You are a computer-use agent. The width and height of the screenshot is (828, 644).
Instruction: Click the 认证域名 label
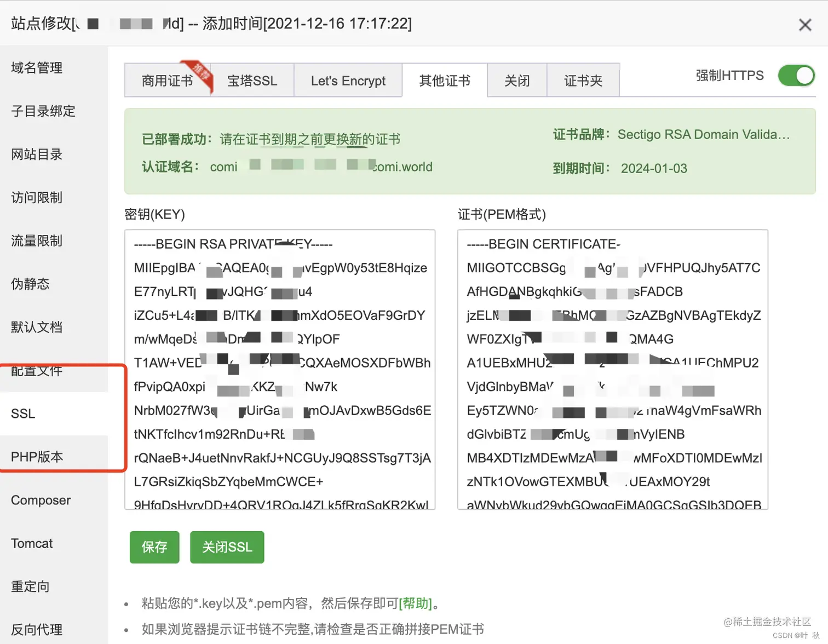click(x=170, y=166)
